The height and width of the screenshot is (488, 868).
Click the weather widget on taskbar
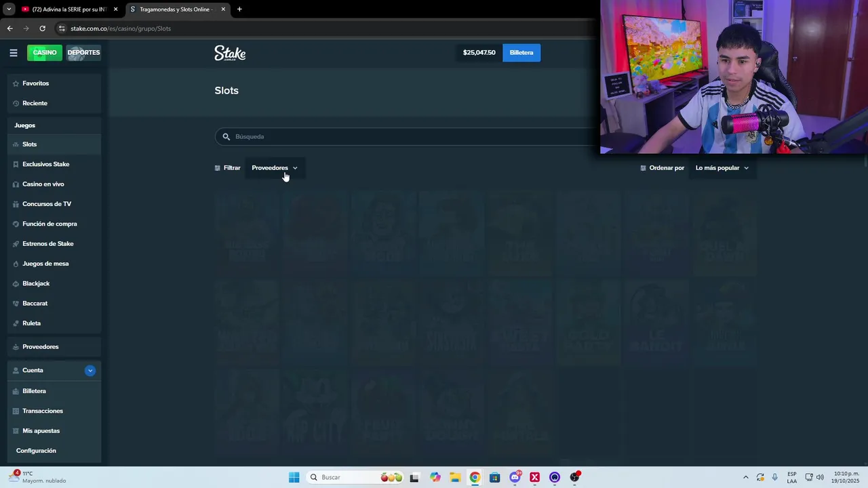37,477
